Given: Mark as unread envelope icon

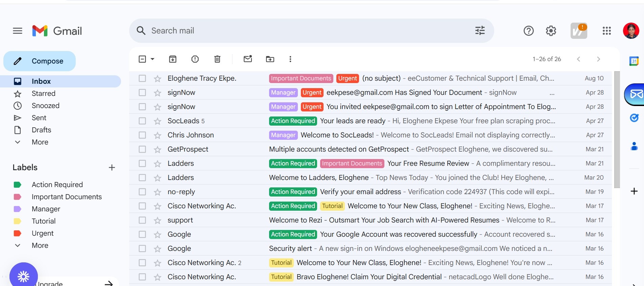Looking at the screenshot, I should click(248, 59).
